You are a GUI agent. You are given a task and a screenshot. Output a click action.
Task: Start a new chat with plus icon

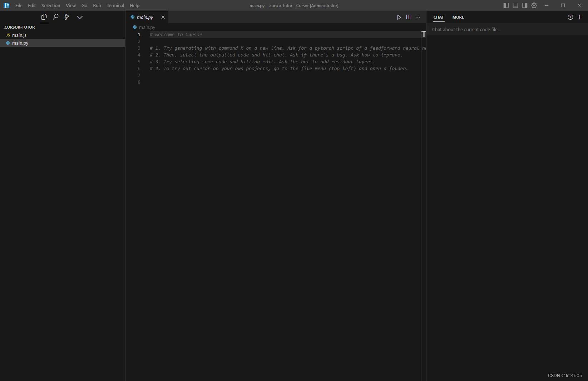pyautogui.click(x=579, y=17)
